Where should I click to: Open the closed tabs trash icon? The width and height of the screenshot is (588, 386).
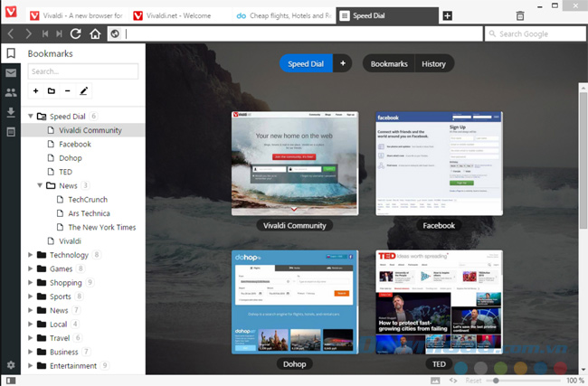[519, 16]
